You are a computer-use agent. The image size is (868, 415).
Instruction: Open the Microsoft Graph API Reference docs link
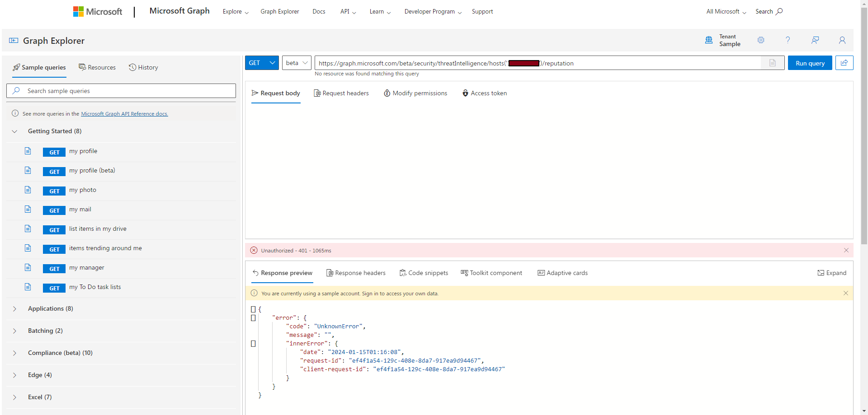point(124,113)
